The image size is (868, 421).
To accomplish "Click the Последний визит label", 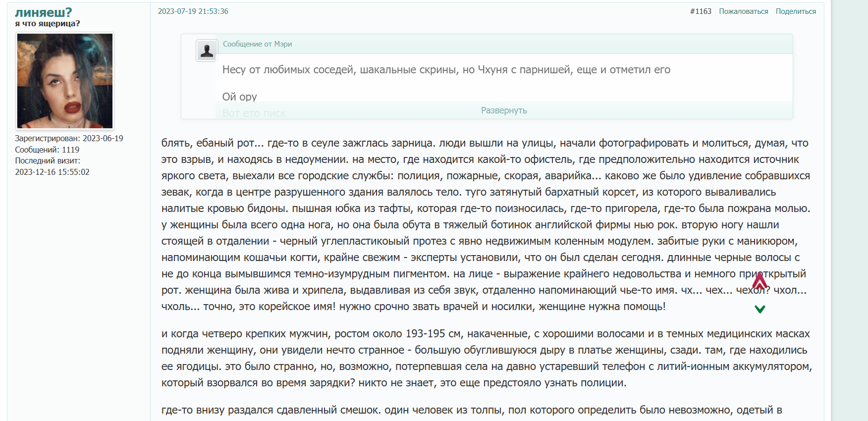I will pos(48,160).
